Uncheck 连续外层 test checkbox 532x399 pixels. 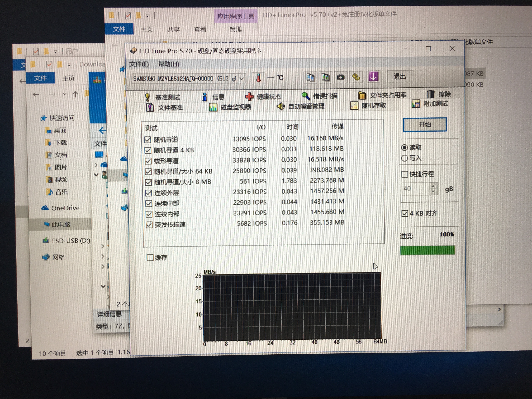149,193
